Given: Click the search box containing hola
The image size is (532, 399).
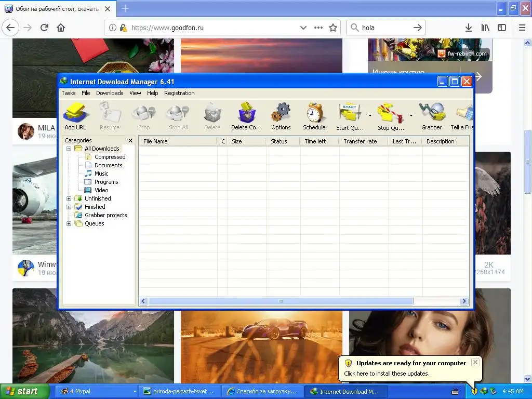Looking at the screenshot, I should click(386, 28).
